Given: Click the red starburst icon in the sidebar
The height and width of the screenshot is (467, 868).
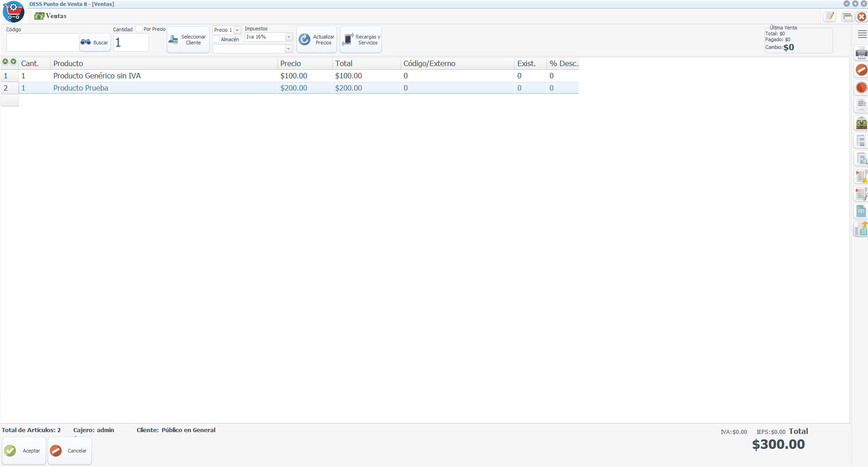Looking at the screenshot, I should (x=861, y=87).
